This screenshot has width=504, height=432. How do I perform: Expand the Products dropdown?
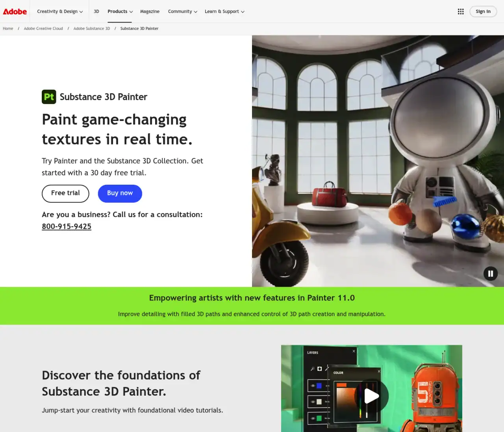pyautogui.click(x=120, y=11)
